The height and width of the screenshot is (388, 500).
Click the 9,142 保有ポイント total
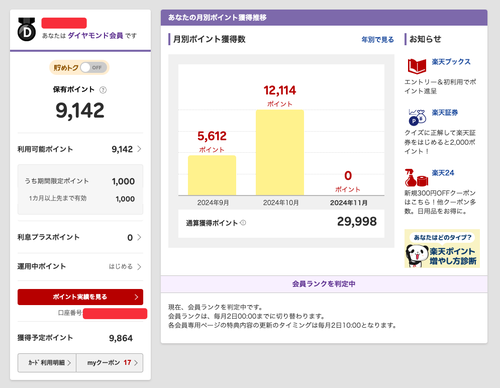[80, 111]
